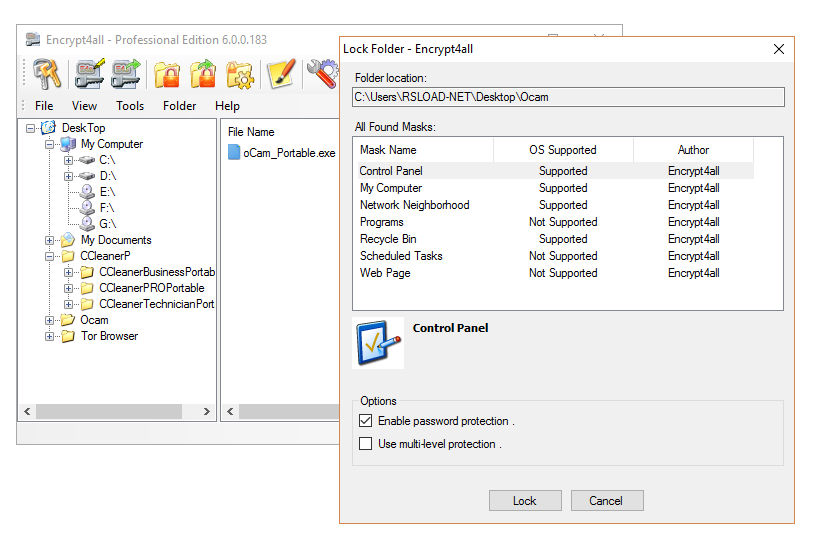
Task: Check Use multi-level protection
Action: pyautogui.click(x=365, y=443)
